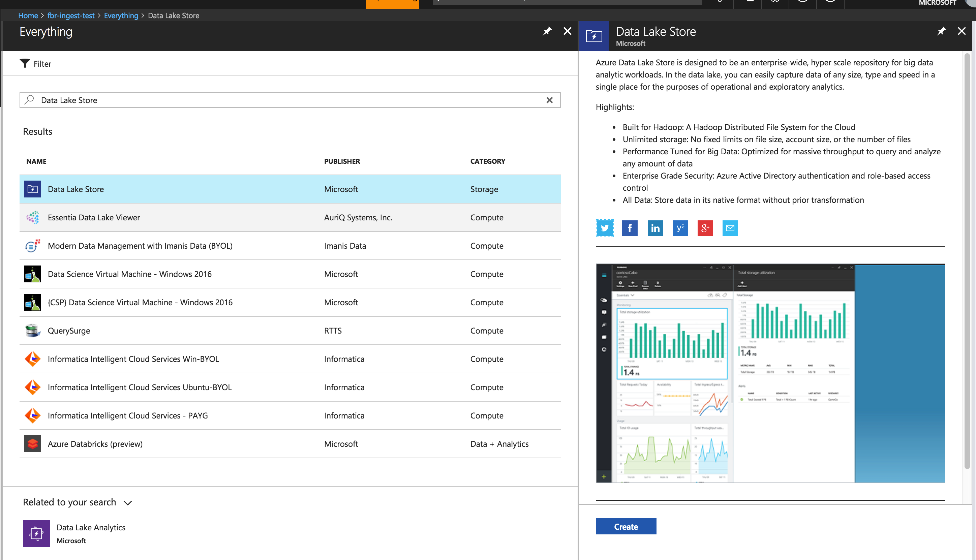Click Imanis Data publisher cell

(x=345, y=245)
